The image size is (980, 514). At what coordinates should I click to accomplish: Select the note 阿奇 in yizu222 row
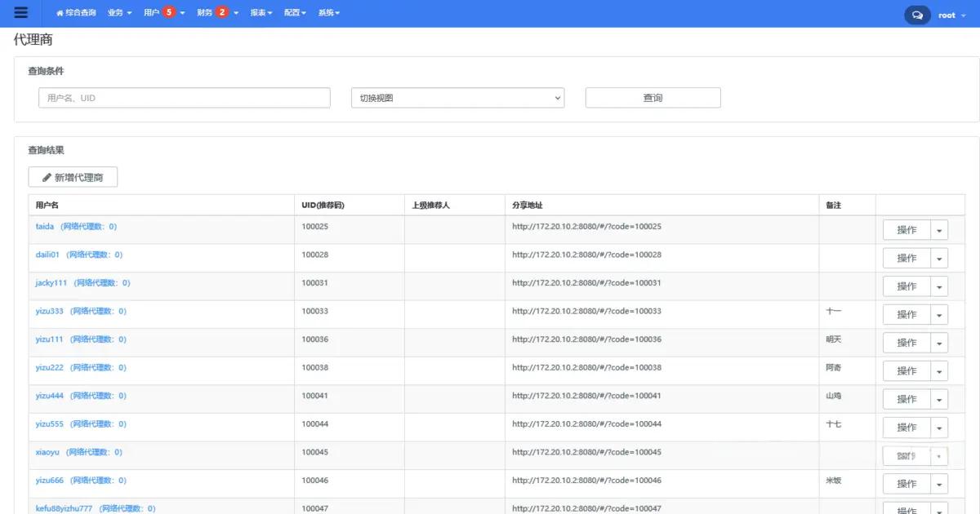point(834,367)
